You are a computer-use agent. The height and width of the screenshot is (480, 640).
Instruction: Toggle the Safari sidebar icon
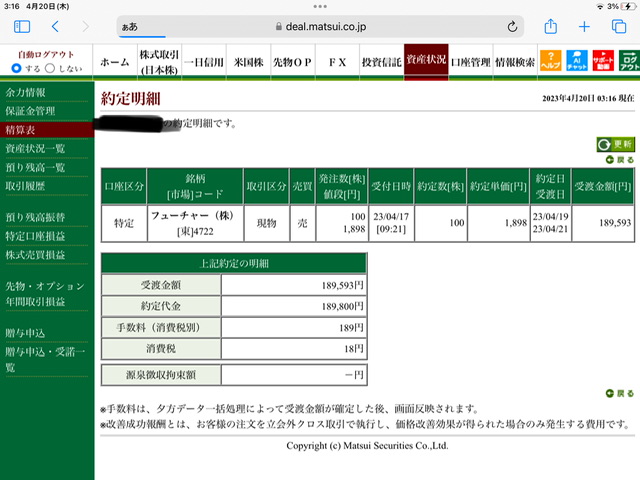[22, 27]
